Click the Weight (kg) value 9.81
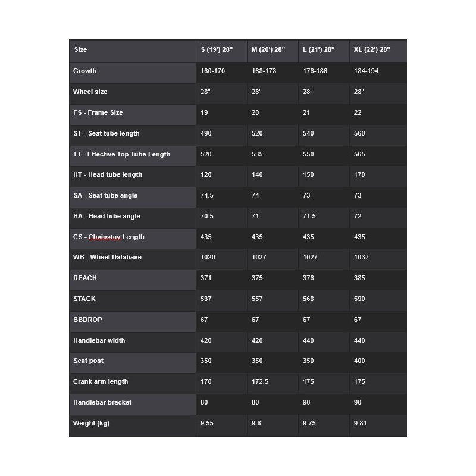 click(360, 423)
